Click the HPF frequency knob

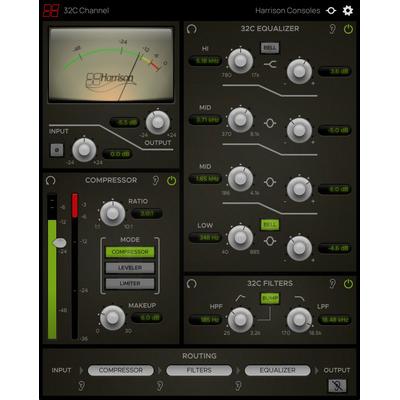(x=240, y=320)
